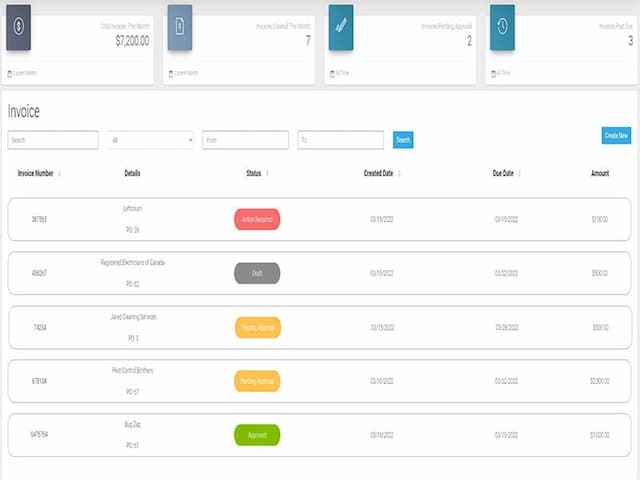Click the From date field

(x=245, y=140)
